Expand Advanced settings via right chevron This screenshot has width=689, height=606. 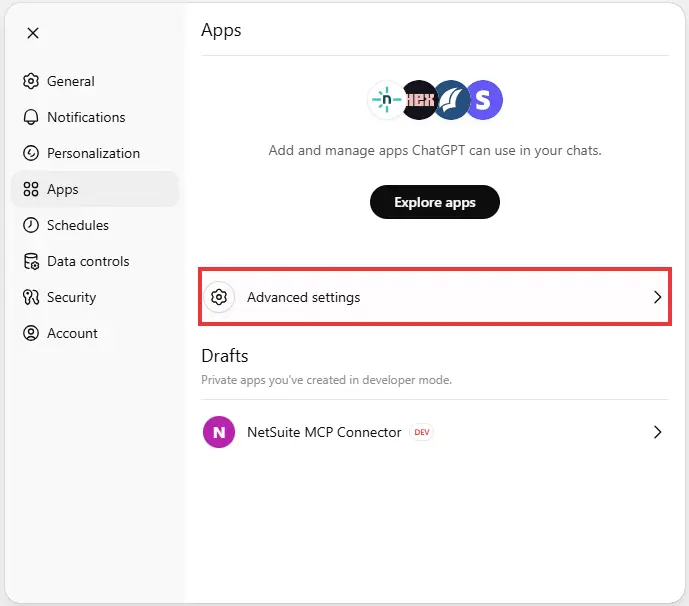click(657, 297)
